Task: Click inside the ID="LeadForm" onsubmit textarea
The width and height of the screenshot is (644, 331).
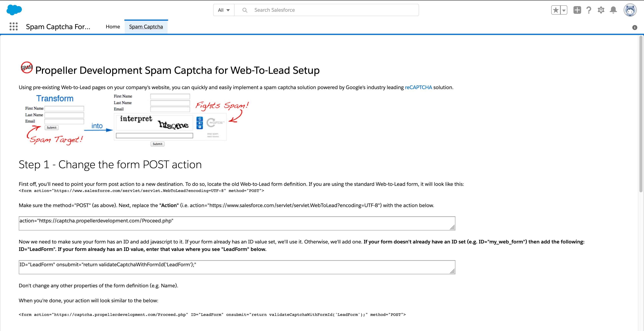Action: click(237, 267)
